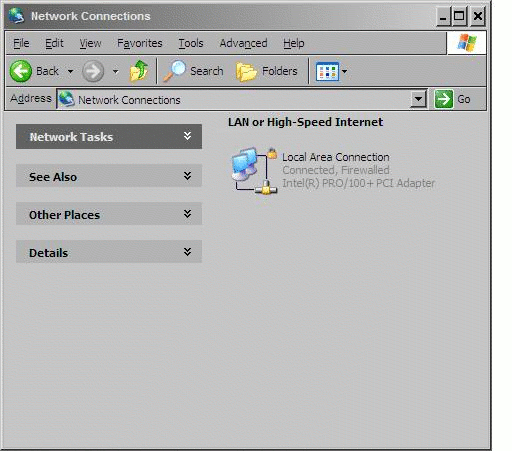Select the Local Area Connection icon
The width and height of the screenshot is (512, 451).
click(x=255, y=171)
